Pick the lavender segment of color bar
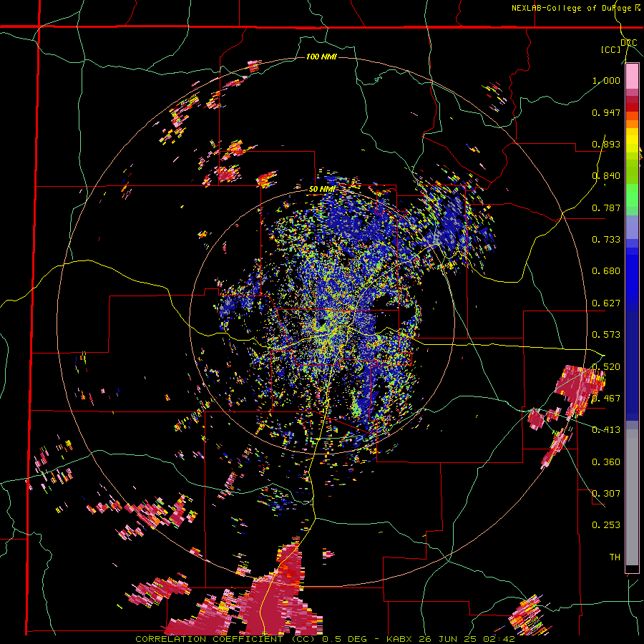644x644 pixels. (x=632, y=227)
